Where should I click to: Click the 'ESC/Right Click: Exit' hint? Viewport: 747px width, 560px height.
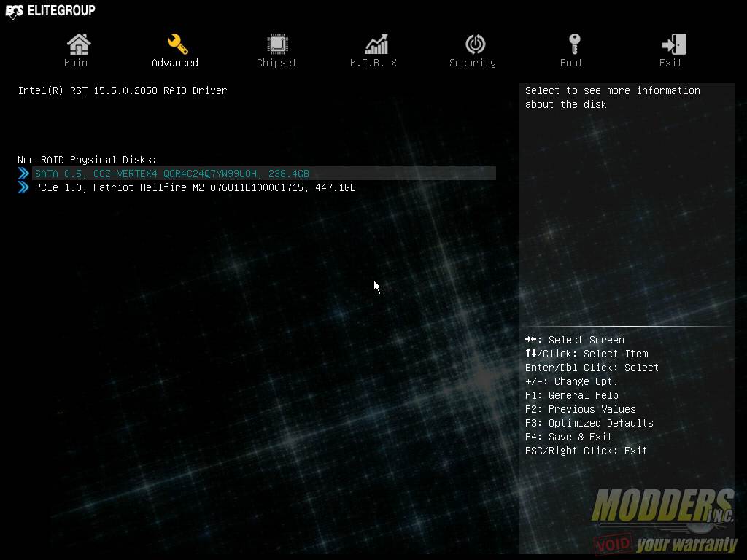[586, 451]
